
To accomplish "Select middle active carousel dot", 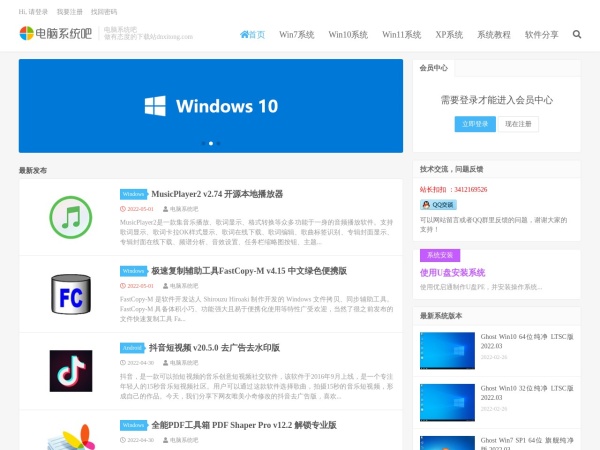I will tap(211, 143).
